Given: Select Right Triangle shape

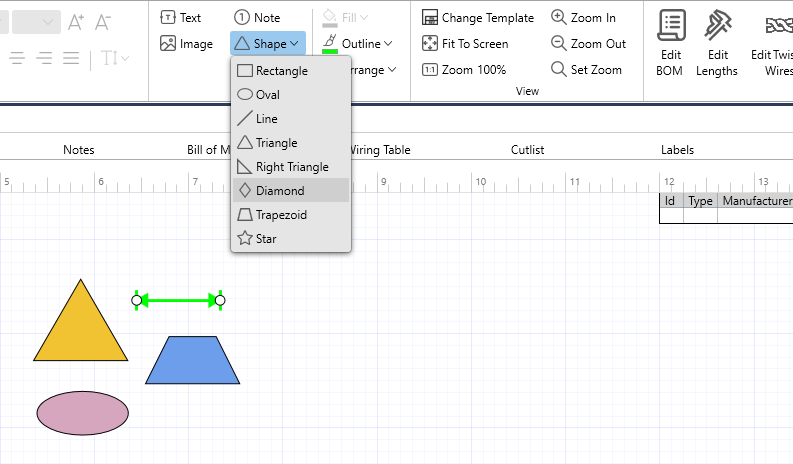Looking at the screenshot, I should click(x=291, y=166).
